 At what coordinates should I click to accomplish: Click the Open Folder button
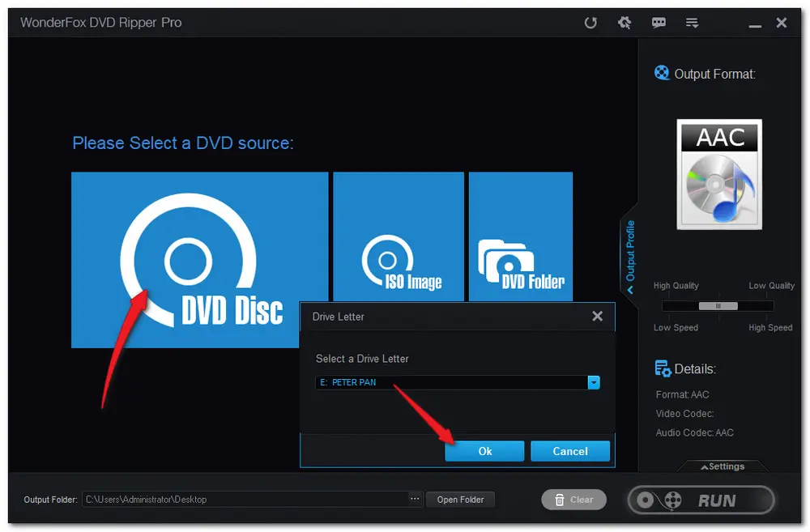coord(460,500)
